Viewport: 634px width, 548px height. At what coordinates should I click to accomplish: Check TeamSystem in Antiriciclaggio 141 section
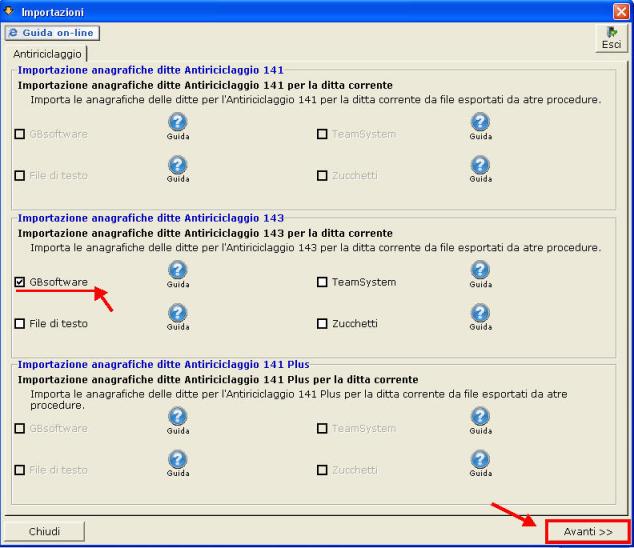322,134
